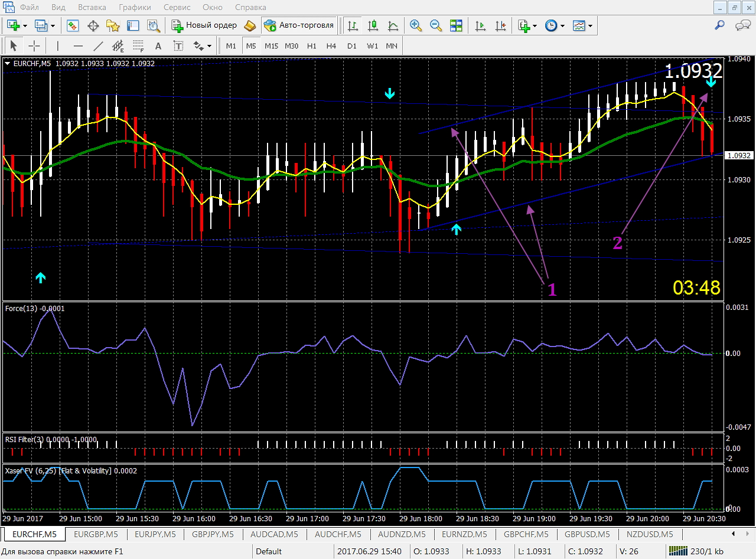Open the Графики menu
Image resolution: width=756 pixels, height=559 pixels.
coord(135,8)
